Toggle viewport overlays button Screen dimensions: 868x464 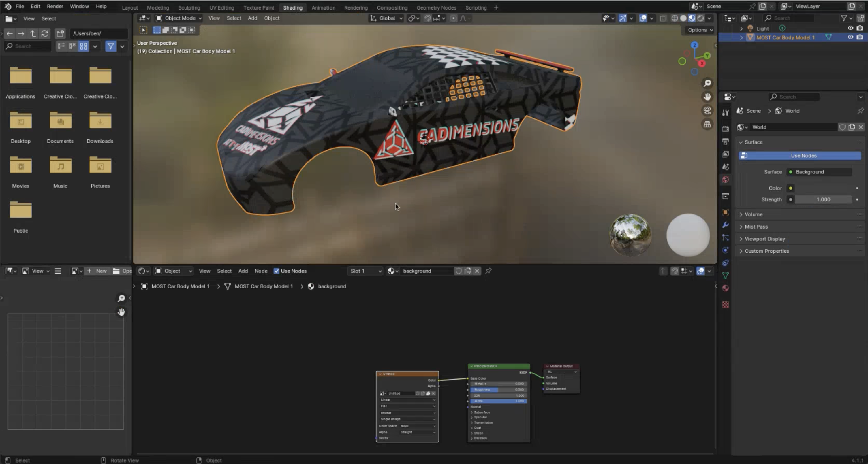point(643,18)
